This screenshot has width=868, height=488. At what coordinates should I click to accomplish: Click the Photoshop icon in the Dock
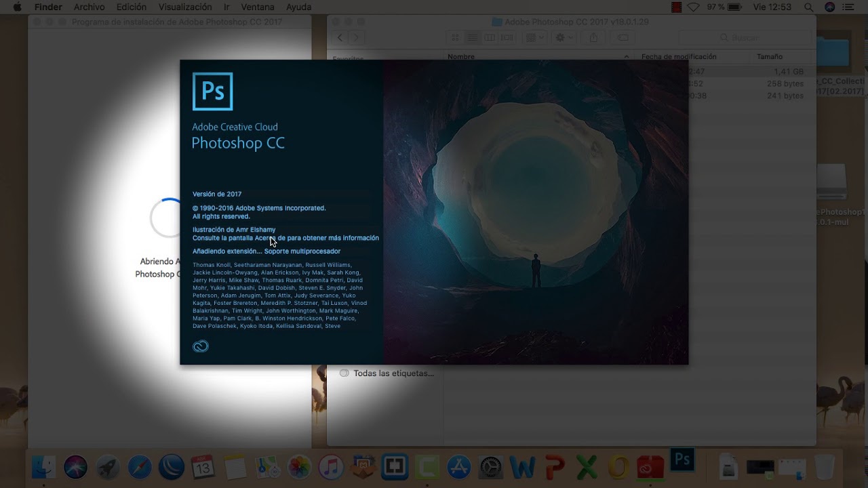tap(682, 460)
